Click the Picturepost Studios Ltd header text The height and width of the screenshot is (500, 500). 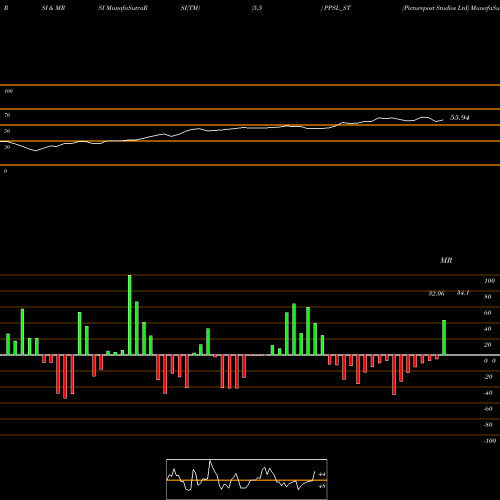[x=435, y=8]
